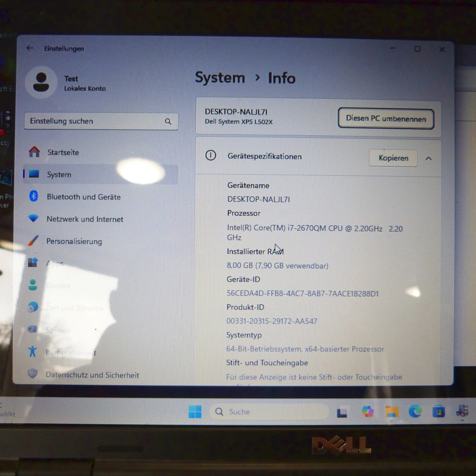This screenshot has height=476, width=476.
Task: Click the Produkt-ID value 00331-20315-29172-AA547
Action: point(272,321)
